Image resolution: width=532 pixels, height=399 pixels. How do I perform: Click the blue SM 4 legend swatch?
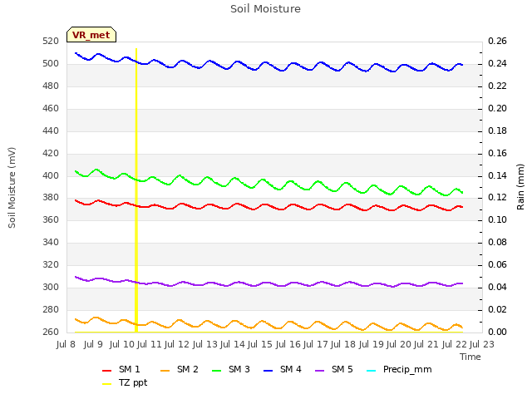coord(268,371)
